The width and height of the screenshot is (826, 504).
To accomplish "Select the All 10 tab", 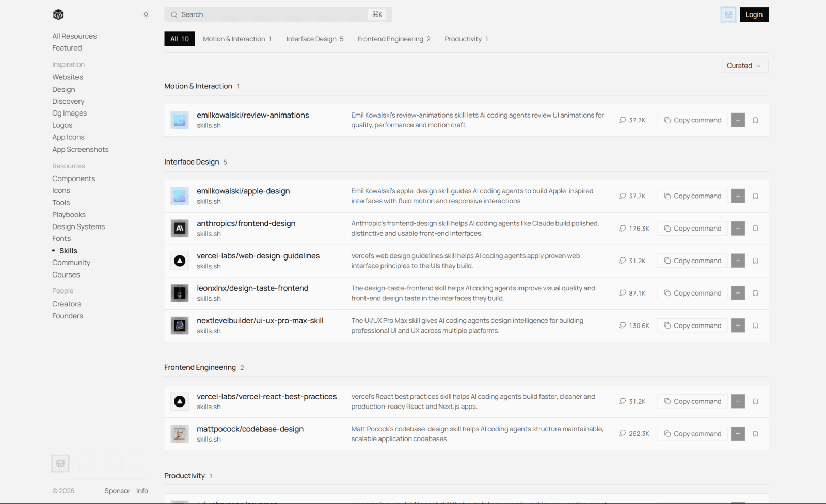I will pos(180,39).
